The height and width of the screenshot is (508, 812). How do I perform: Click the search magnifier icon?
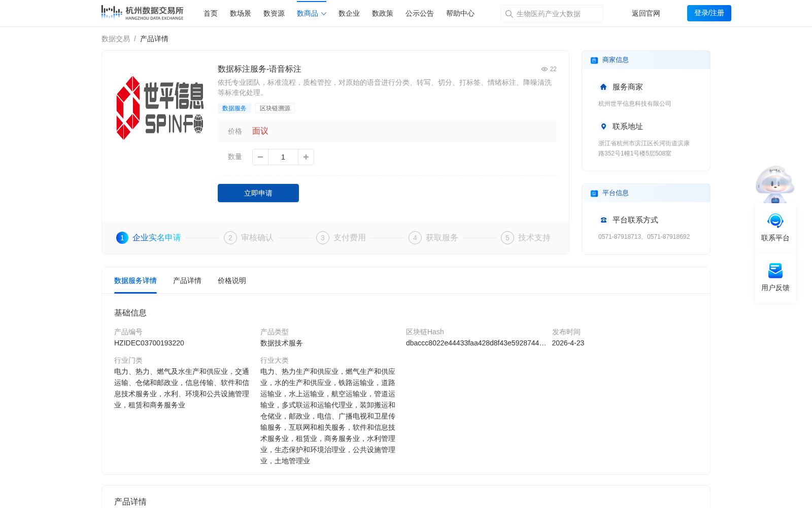pyautogui.click(x=509, y=14)
